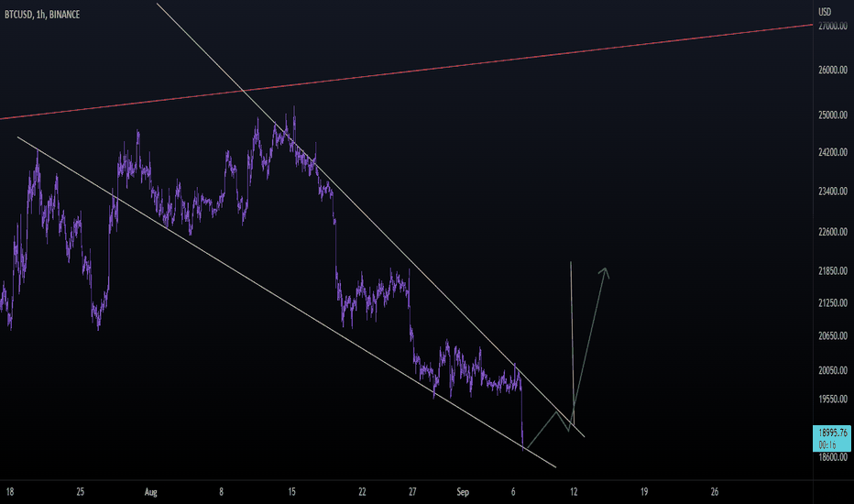Select the current price tag 18995.76

pyautogui.click(x=832, y=439)
